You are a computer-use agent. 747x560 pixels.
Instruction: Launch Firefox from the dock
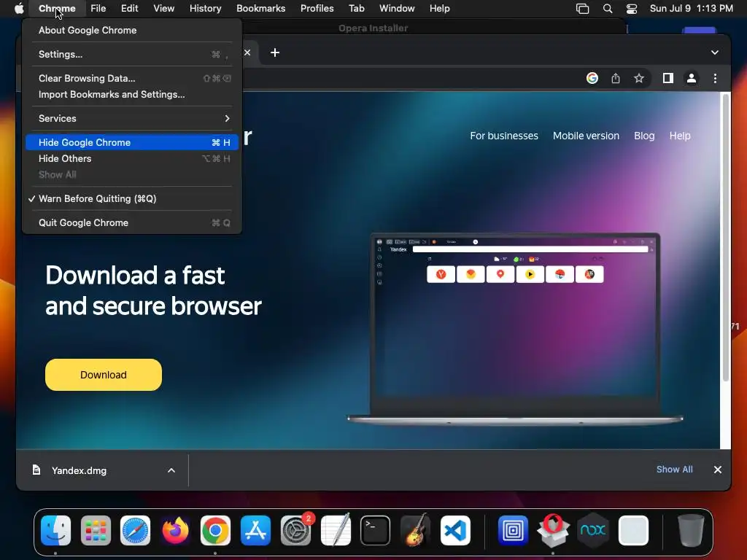point(175,530)
